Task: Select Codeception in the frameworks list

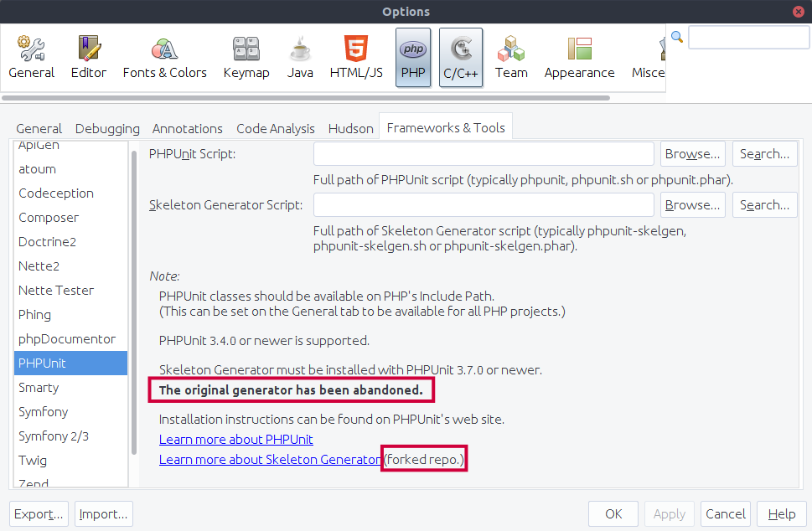Action: (x=70, y=193)
